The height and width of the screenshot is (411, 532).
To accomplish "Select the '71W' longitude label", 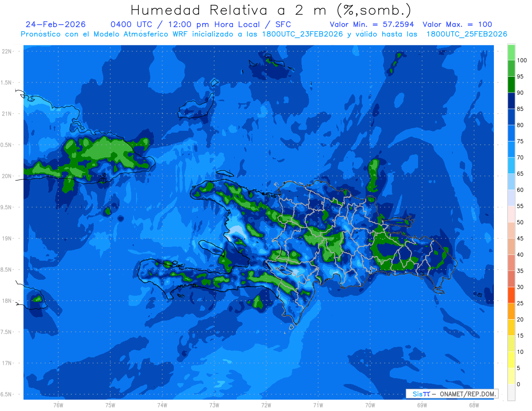I will 318,405.
